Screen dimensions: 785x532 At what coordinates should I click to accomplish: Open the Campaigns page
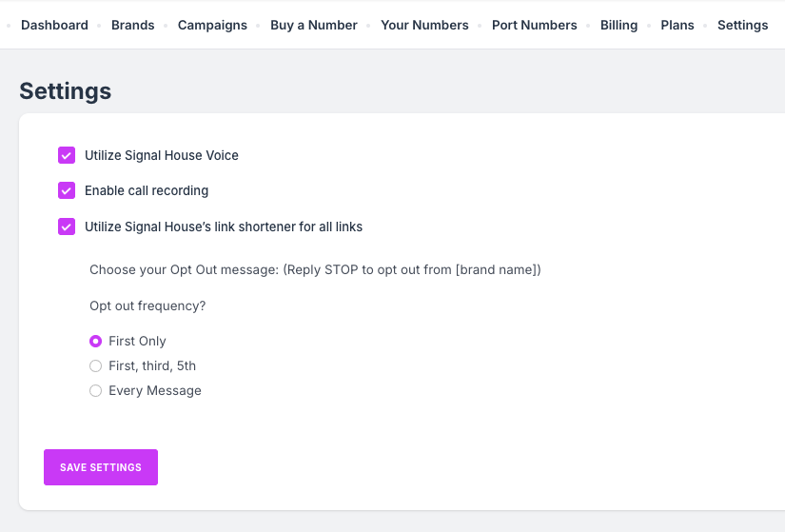click(x=212, y=25)
